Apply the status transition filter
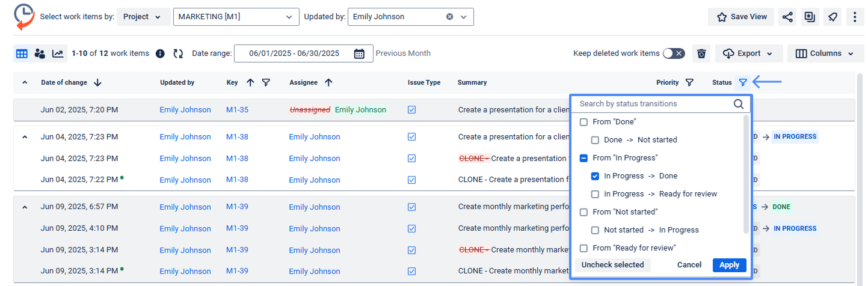Image resolution: width=868 pixels, height=286 pixels. [729, 265]
